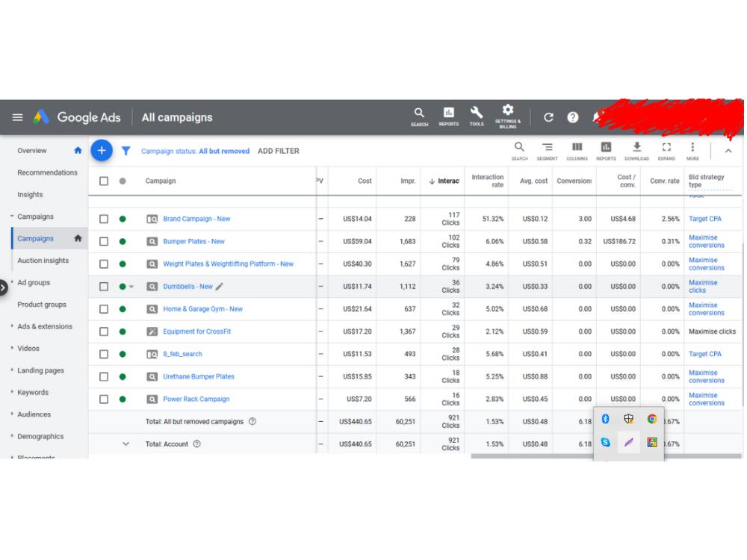Click the Google Ads logo

pyautogui.click(x=77, y=117)
